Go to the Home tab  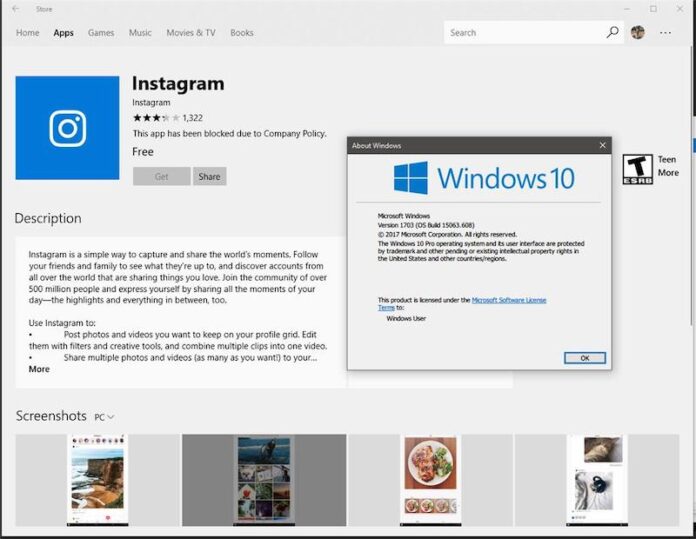click(x=28, y=33)
